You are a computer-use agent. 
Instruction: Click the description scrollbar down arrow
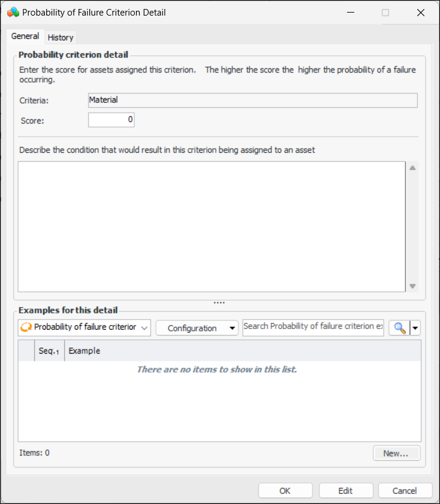[412, 286]
